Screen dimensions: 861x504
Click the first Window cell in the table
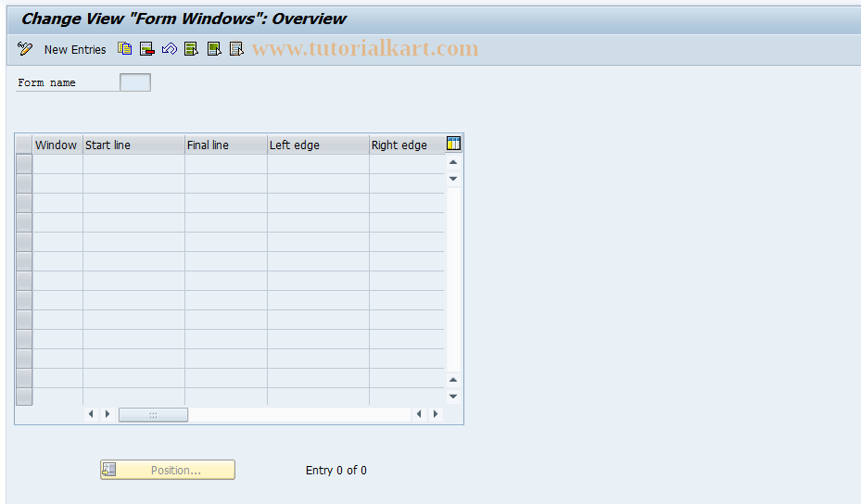[x=57, y=164]
